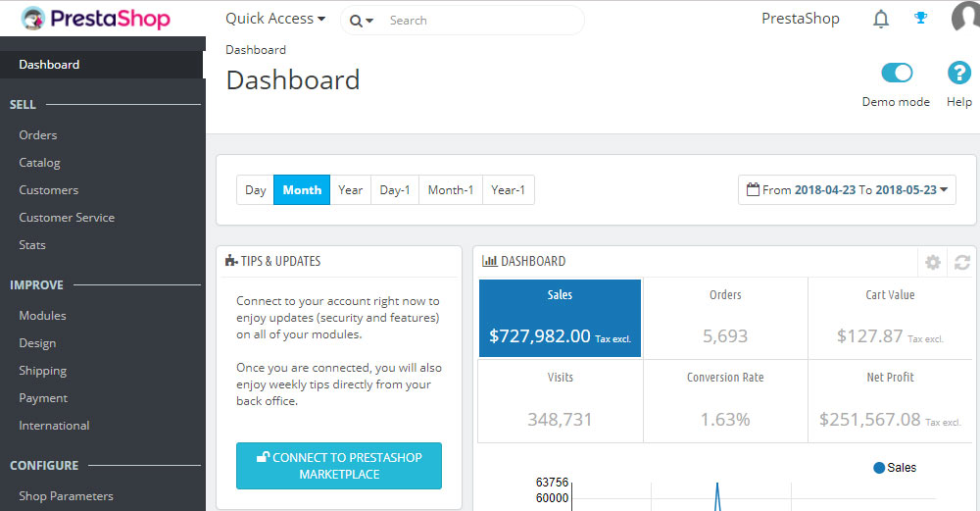Refresh the dashboard data icon
The width and height of the screenshot is (980, 511).
click(962, 262)
